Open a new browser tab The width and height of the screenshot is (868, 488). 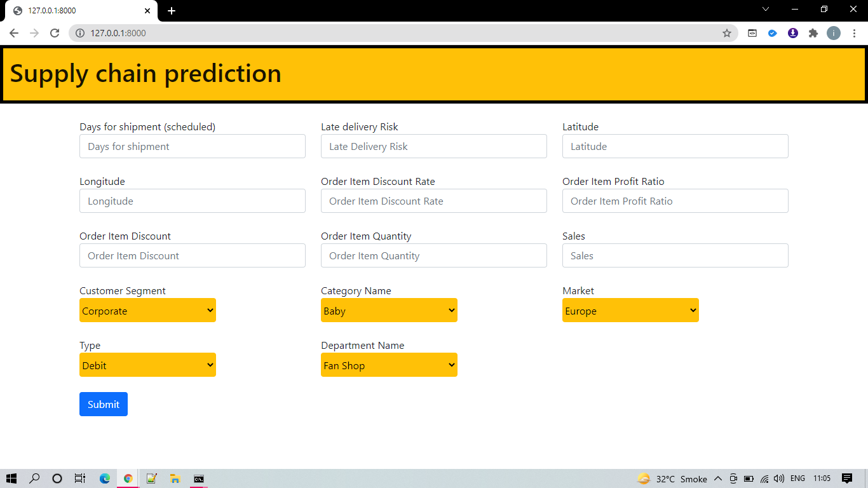tap(172, 10)
